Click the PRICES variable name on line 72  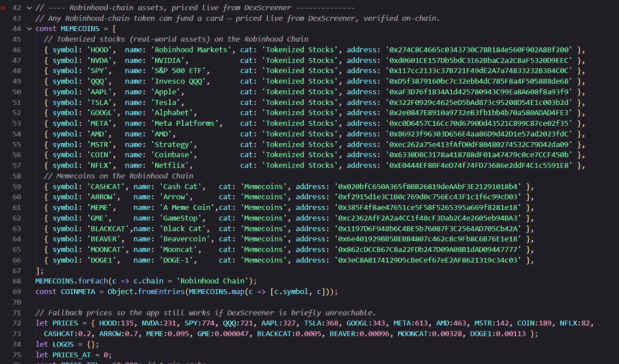(64, 323)
